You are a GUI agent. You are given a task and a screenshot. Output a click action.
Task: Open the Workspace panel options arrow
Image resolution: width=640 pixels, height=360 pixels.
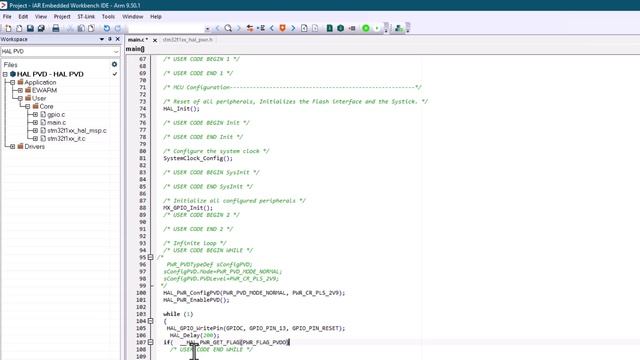[x=102, y=39]
